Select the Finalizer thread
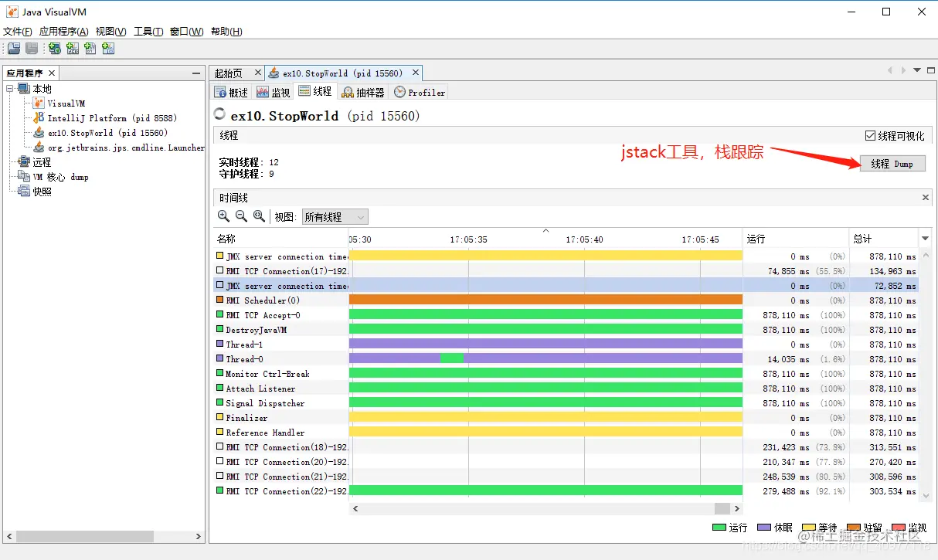The width and height of the screenshot is (938, 560). 566,418
